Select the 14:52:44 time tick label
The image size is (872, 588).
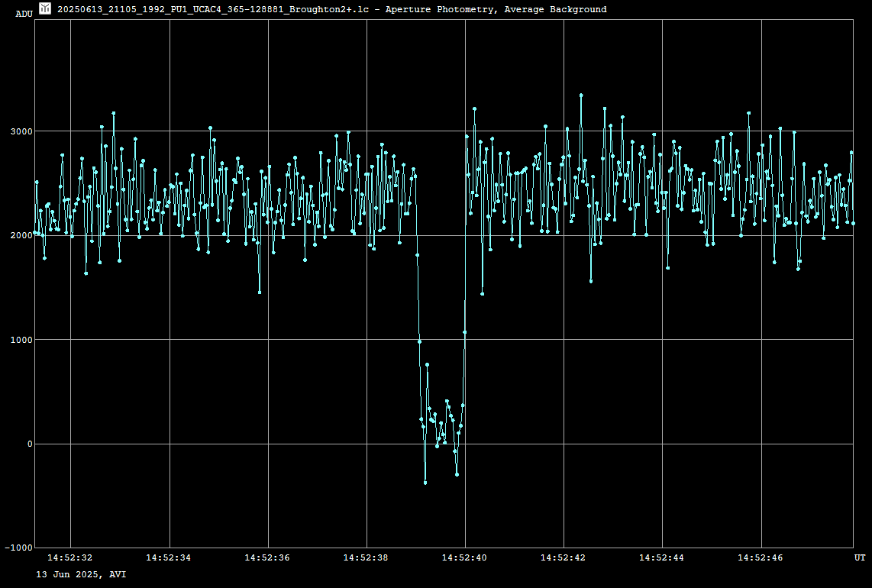click(662, 558)
